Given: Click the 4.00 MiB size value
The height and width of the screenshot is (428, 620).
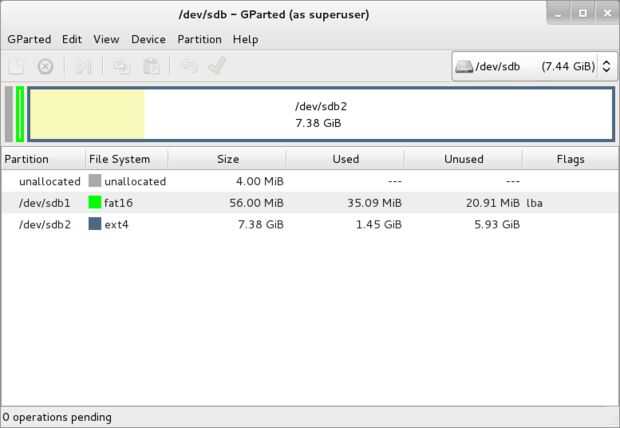Looking at the screenshot, I should [x=260, y=182].
